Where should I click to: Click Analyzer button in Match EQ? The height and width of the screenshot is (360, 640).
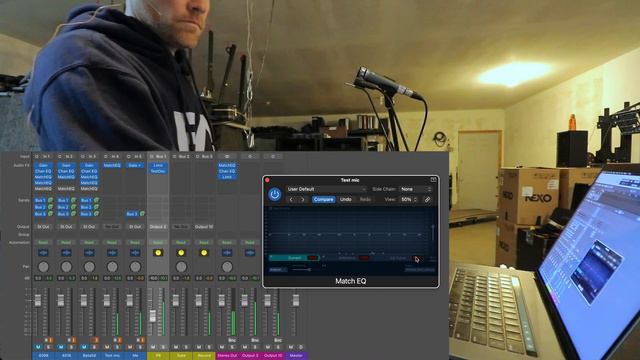pos(278,270)
